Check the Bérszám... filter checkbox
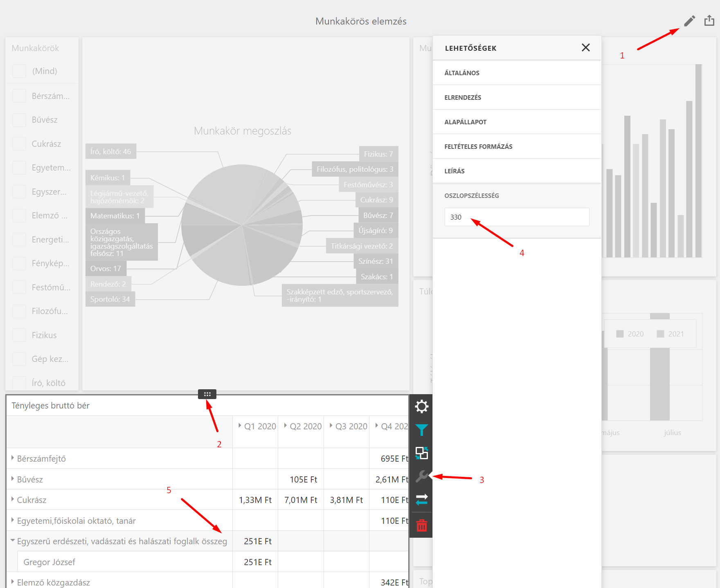 19,96
